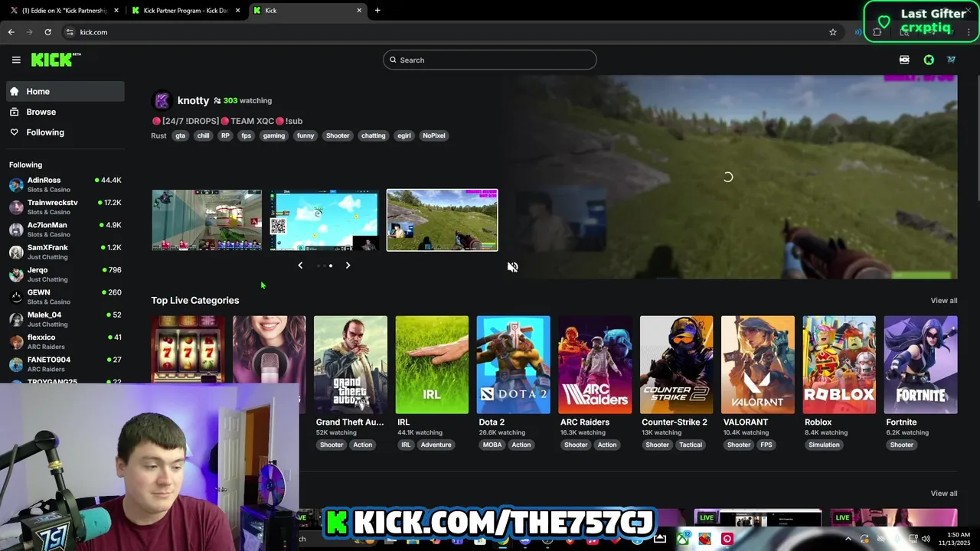Switch to the Kick Partner Program browser tab
980x551 pixels.
[185, 11]
